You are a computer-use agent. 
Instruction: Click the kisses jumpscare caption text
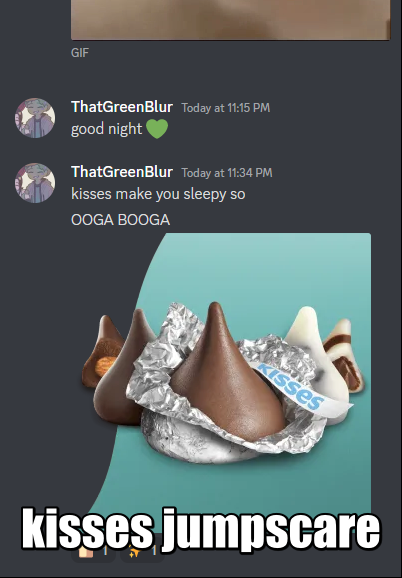pos(201,530)
